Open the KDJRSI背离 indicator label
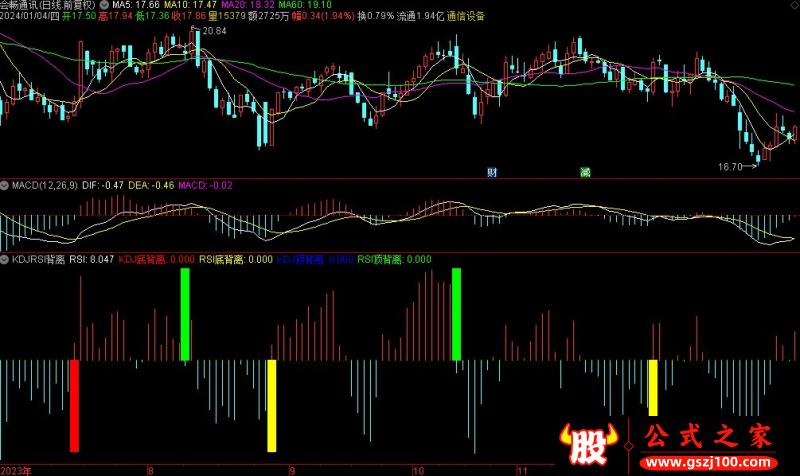This screenshot has width=800, height=476. click(37, 258)
